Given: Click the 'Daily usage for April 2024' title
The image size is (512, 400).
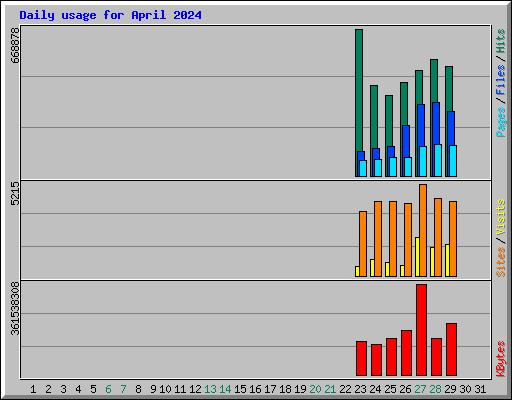Looking at the screenshot, I should (x=110, y=15).
